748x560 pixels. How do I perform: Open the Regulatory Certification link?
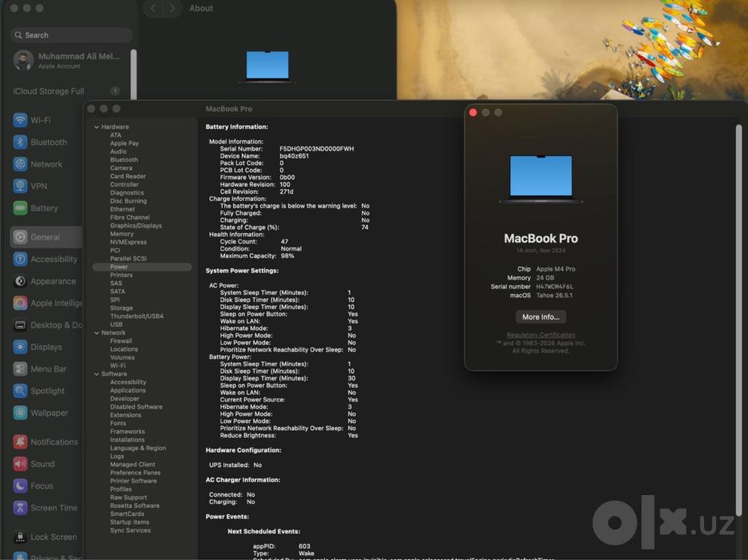[x=541, y=335]
